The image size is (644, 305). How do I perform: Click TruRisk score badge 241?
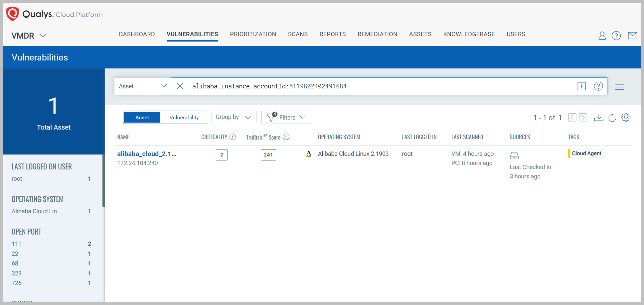[x=268, y=155]
